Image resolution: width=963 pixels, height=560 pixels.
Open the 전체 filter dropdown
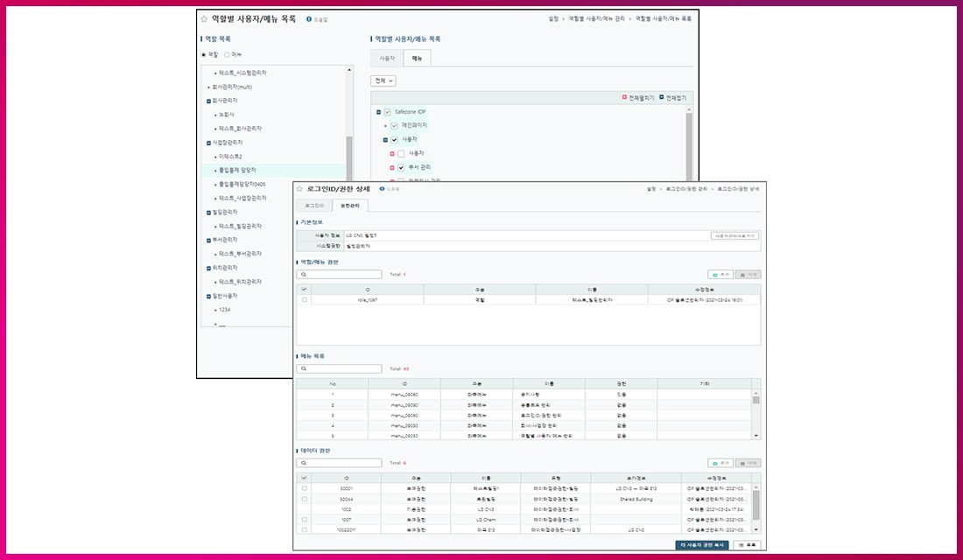click(x=383, y=80)
